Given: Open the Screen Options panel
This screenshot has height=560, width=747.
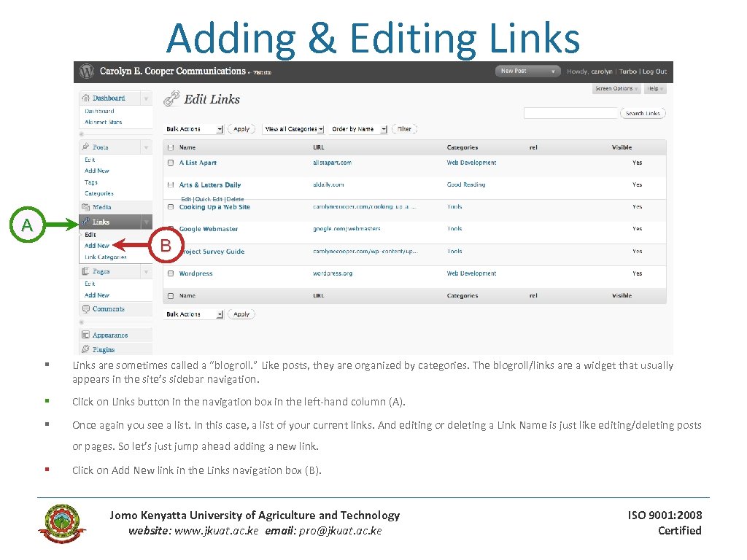Looking at the screenshot, I should pos(615,88).
